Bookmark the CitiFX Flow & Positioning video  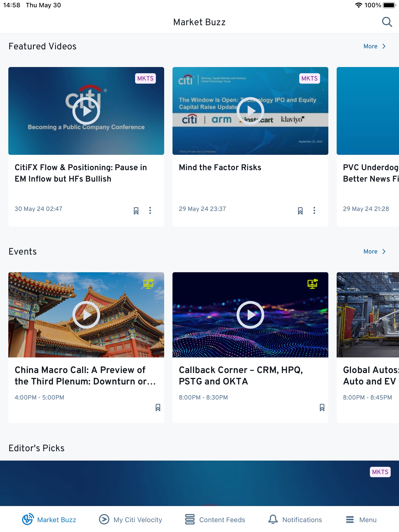(x=136, y=211)
